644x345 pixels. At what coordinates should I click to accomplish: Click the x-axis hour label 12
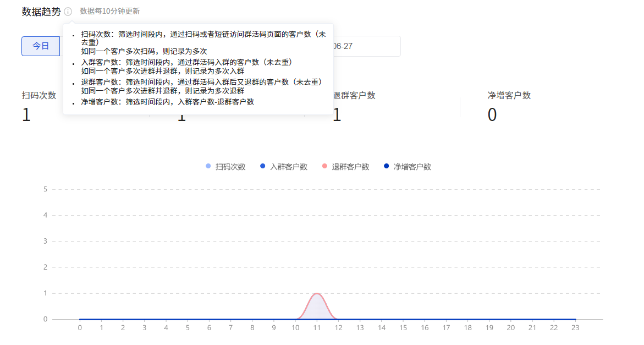click(x=338, y=328)
